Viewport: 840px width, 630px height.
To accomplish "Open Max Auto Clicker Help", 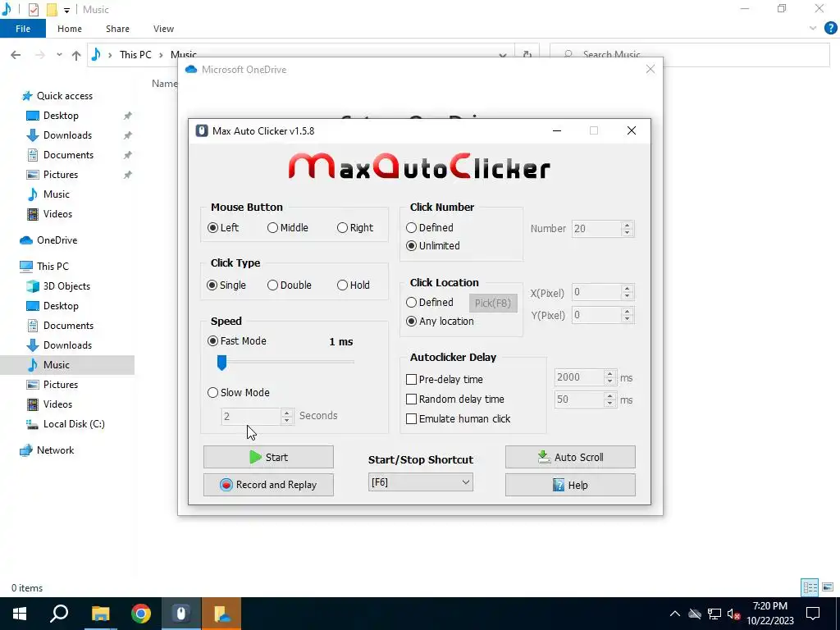I will tap(570, 485).
